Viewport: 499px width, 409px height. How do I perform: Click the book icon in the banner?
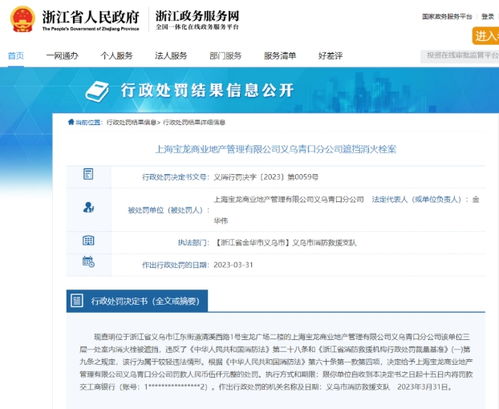(x=97, y=91)
